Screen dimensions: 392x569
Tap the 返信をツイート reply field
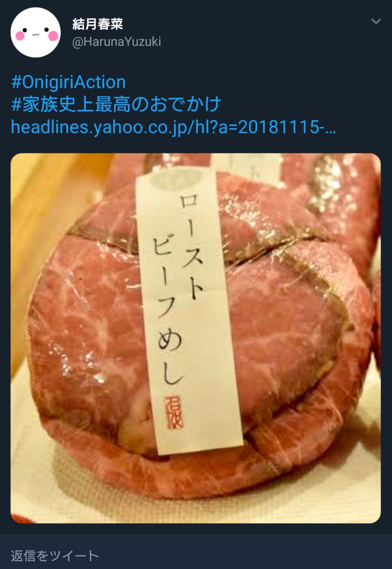196,555
